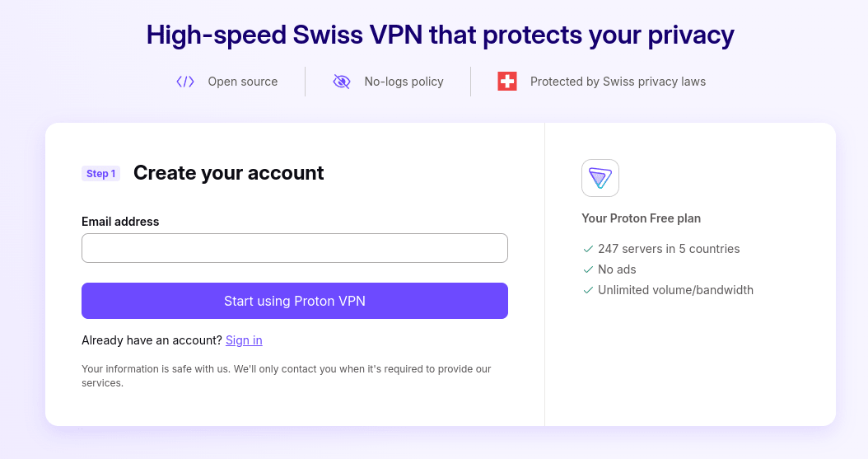868x459 pixels.
Task: Click the Step 1 badge
Action: (101, 173)
